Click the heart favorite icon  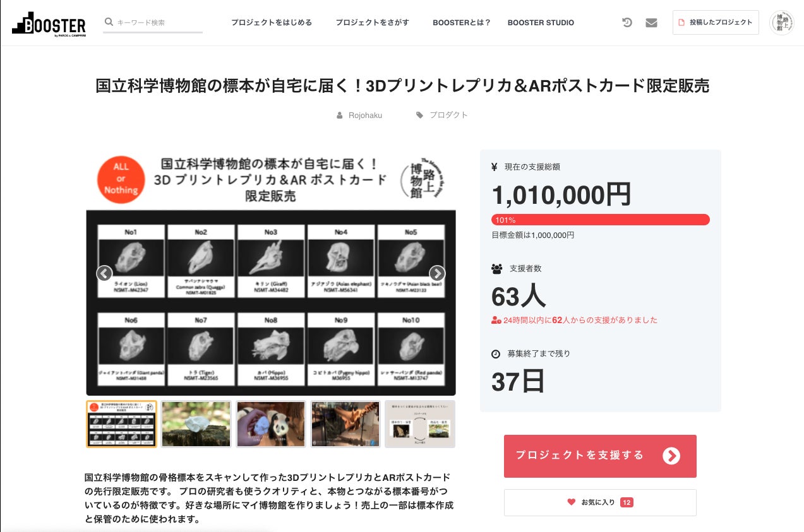click(x=572, y=502)
